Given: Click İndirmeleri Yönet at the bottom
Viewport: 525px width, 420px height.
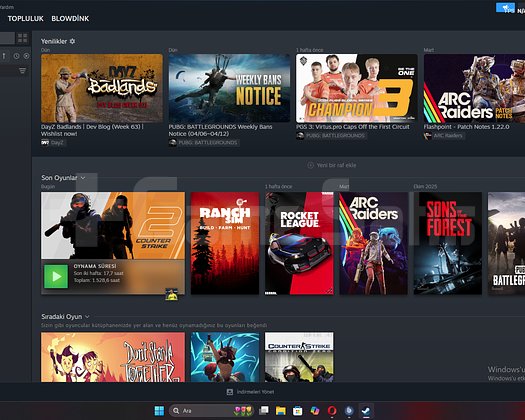Looking at the screenshot, I should tap(255, 392).
